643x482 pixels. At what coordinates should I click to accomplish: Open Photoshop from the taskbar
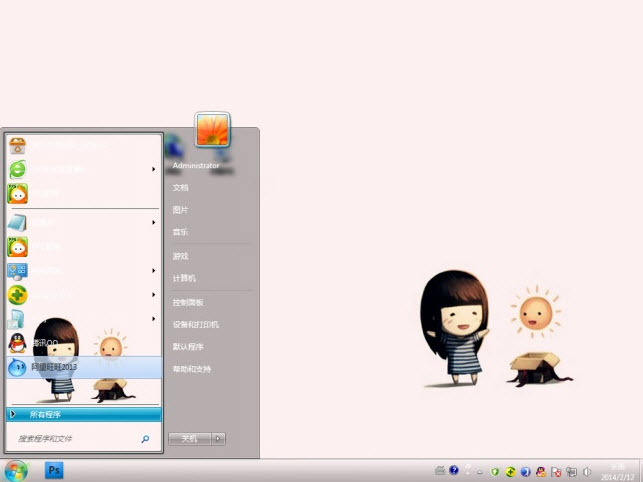pyautogui.click(x=54, y=470)
